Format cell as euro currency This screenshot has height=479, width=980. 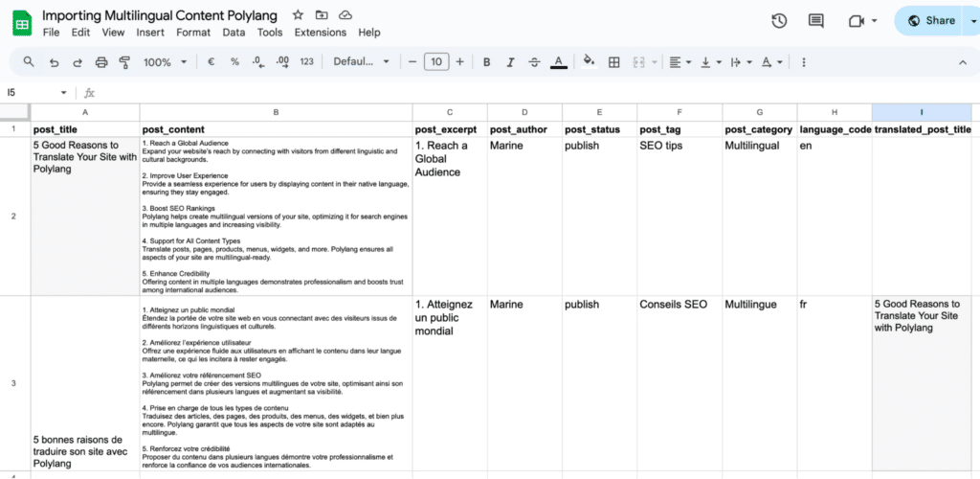pyautogui.click(x=212, y=62)
